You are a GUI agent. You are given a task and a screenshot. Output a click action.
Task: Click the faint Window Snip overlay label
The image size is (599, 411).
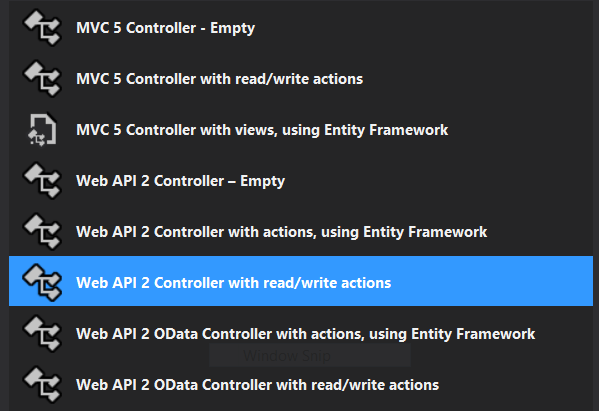coord(287,356)
